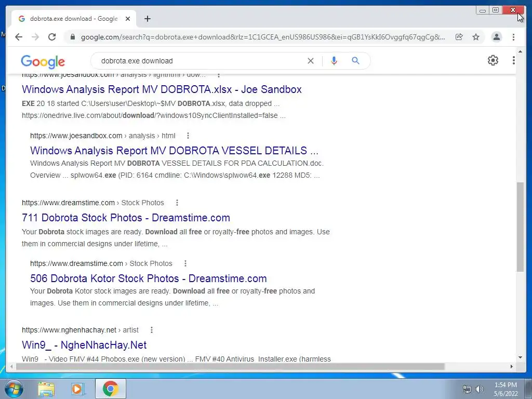Open the Windows Start menu
This screenshot has height=399, width=532.
pyautogui.click(x=14, y=389)
